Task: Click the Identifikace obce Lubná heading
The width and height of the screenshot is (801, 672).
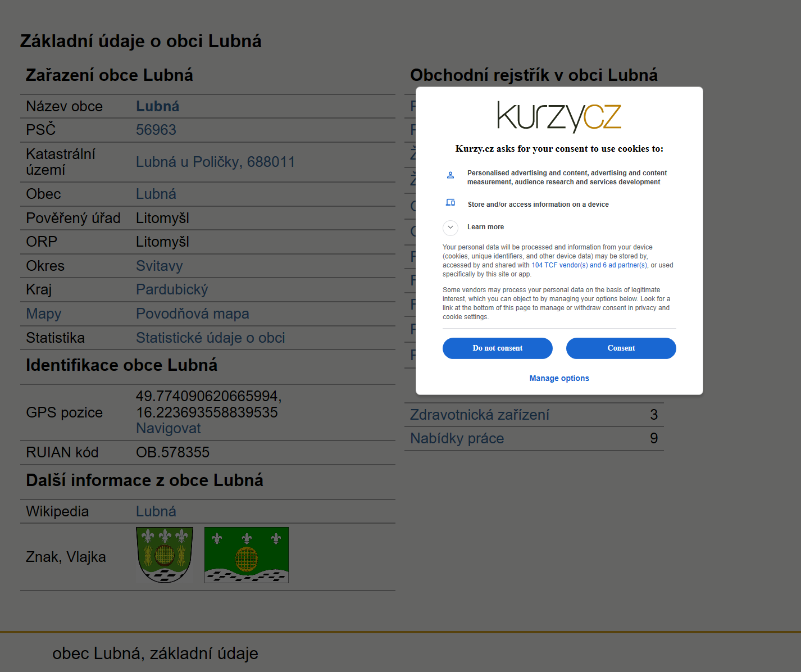Action: tap(122, 365)
